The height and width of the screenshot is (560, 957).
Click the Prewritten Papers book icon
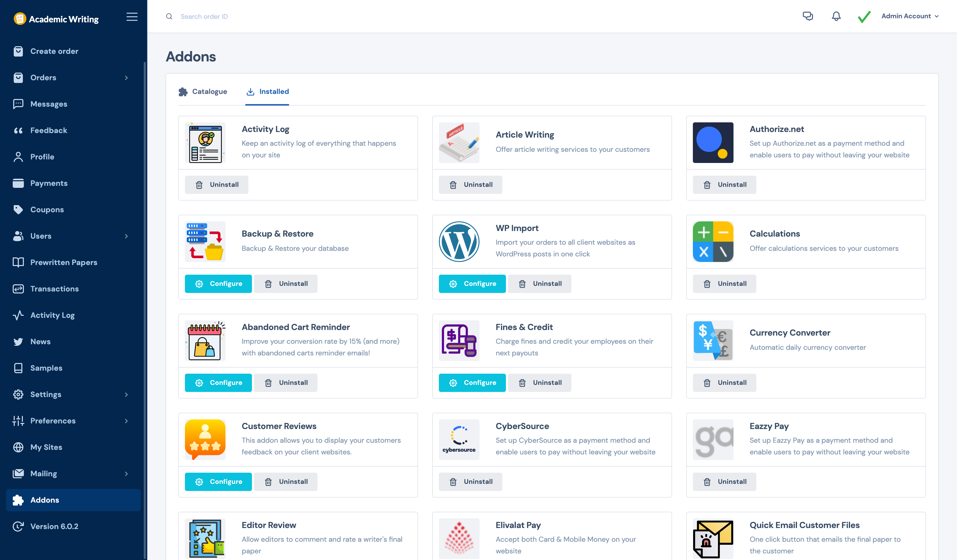pos(18,262)
